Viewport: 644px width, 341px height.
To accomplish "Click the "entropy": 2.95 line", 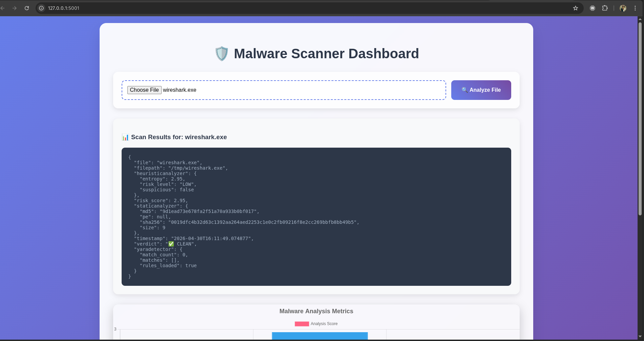I will (x=162, y=179).
